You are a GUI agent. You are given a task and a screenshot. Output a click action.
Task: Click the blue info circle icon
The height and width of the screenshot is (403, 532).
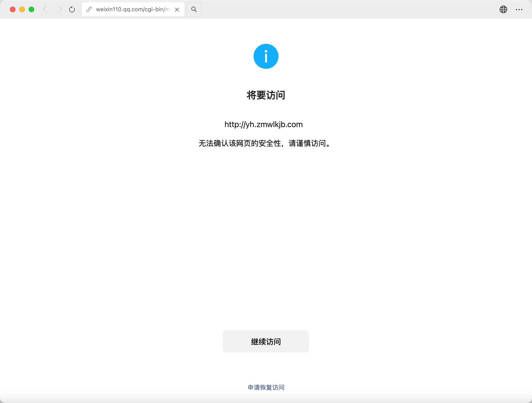(x=266, y=56)
